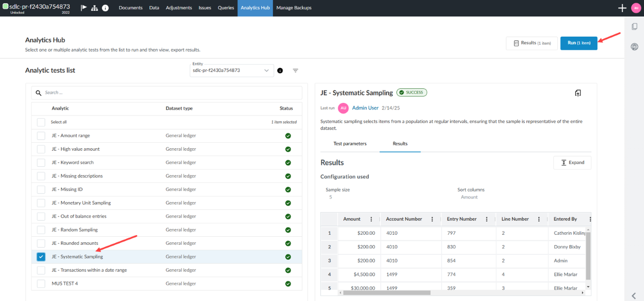The height and width of the screenshot is (301, 644).
Task: Open the org chart icon beside the flag
Action: (94, 8)
